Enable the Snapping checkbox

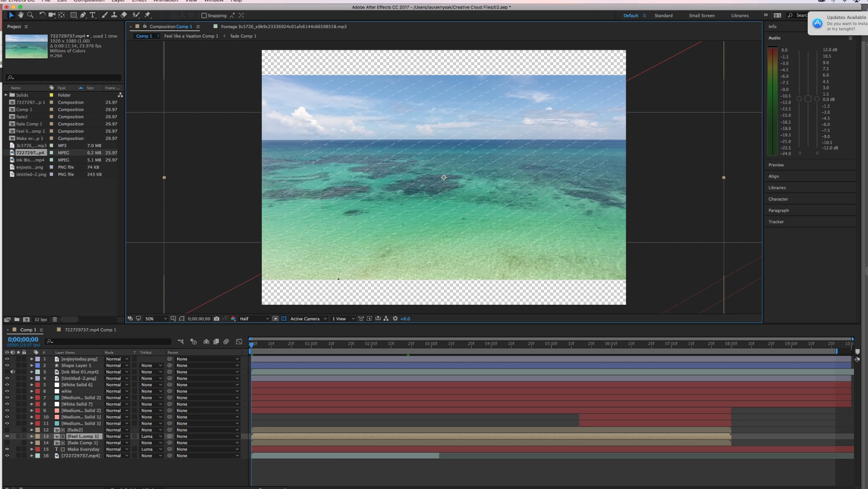pyautogui.click(x=204, y=15)
